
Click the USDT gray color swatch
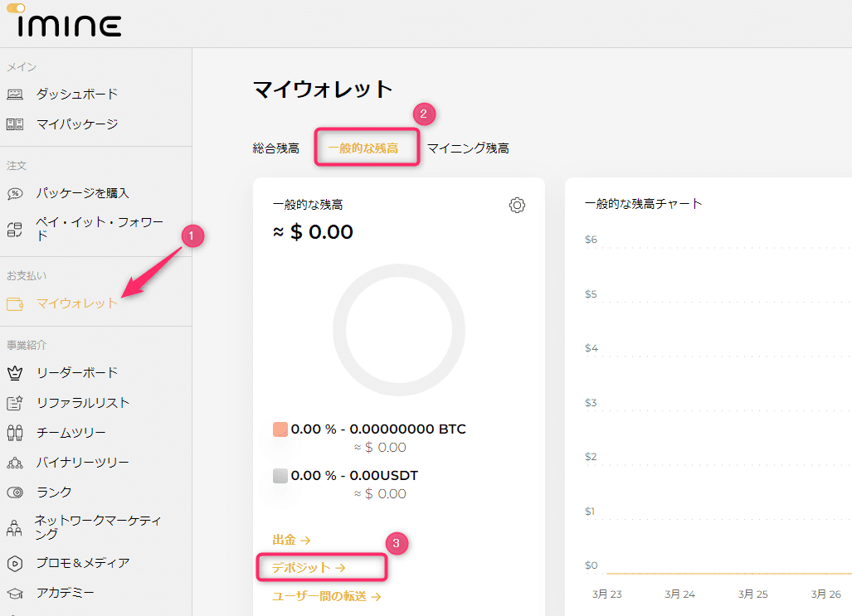pos(280,476)
